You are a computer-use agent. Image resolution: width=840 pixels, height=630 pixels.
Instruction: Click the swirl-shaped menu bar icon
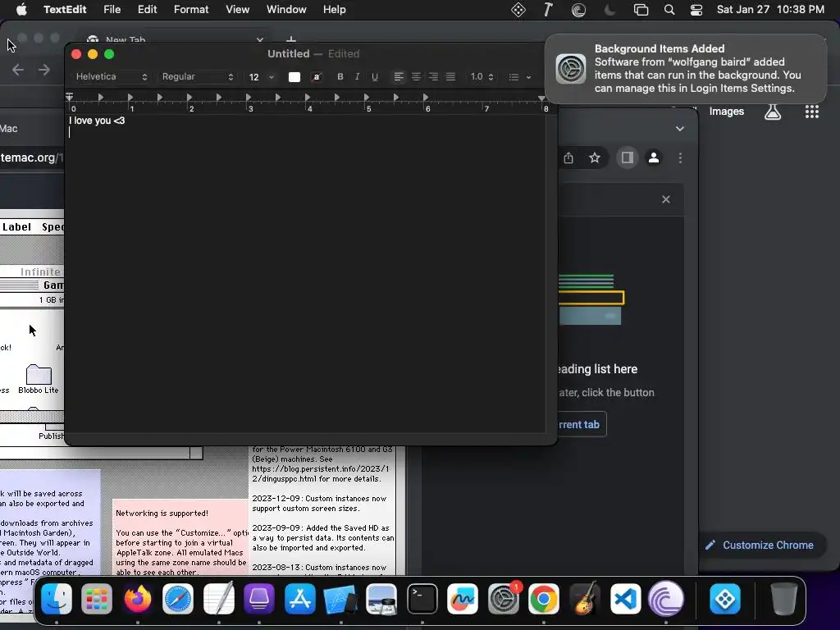[578, 10]
